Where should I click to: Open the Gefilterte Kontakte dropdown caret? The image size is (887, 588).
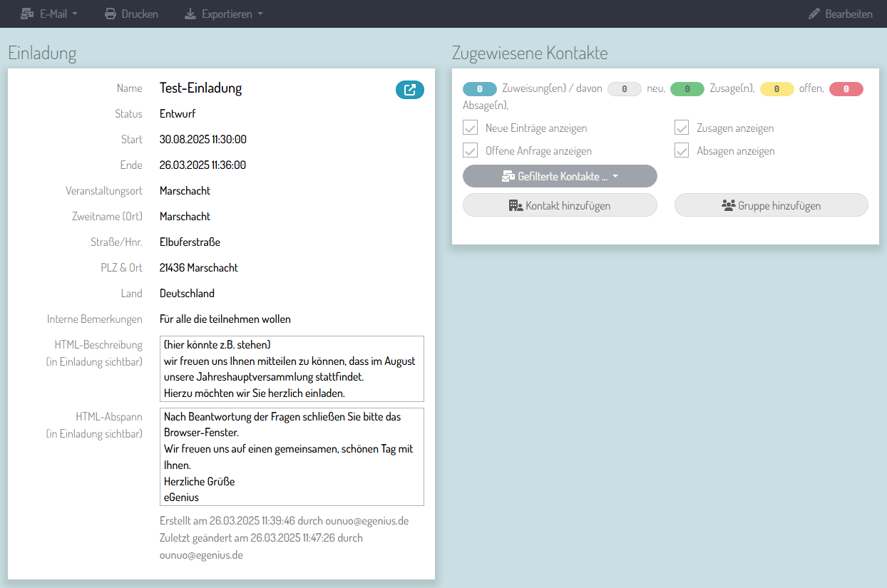pyautogui.click(x=615, y=176)
